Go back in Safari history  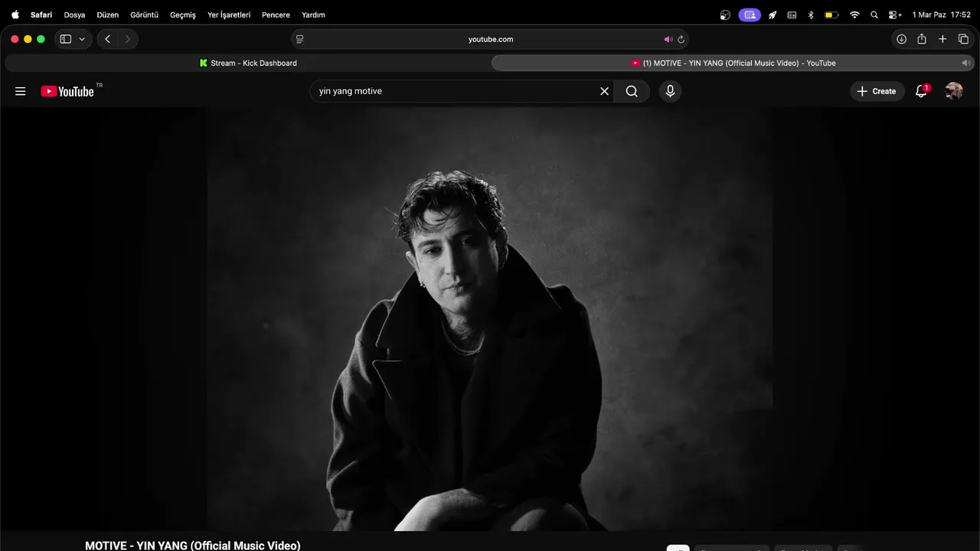coord(108,39)
